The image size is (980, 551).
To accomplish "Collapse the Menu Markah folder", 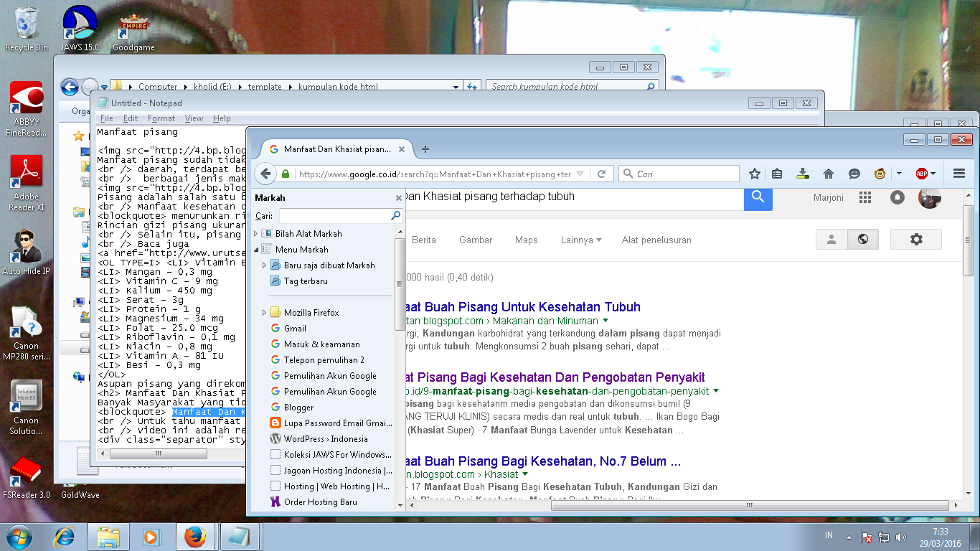I will [256, 250].
